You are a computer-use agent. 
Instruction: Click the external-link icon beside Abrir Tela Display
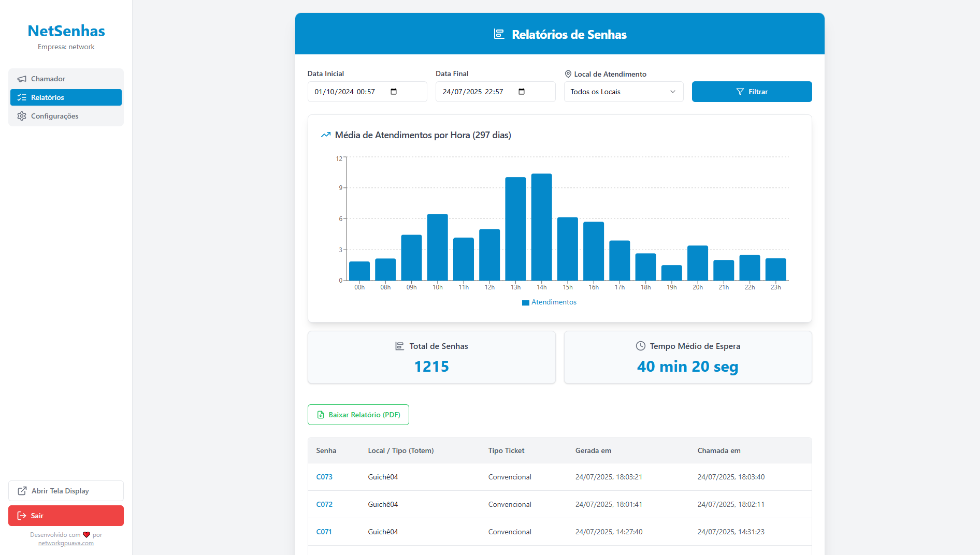tap(22, 491)
